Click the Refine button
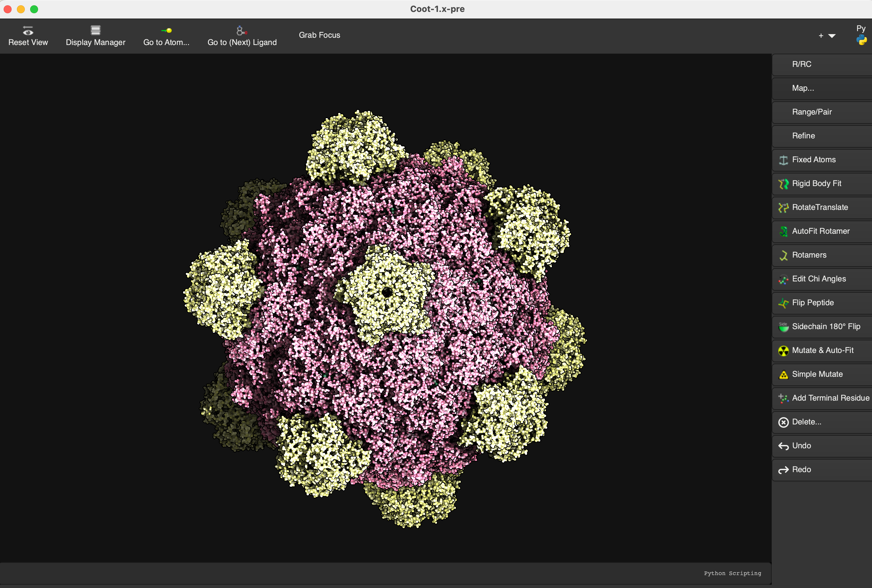 coord(803,136)
